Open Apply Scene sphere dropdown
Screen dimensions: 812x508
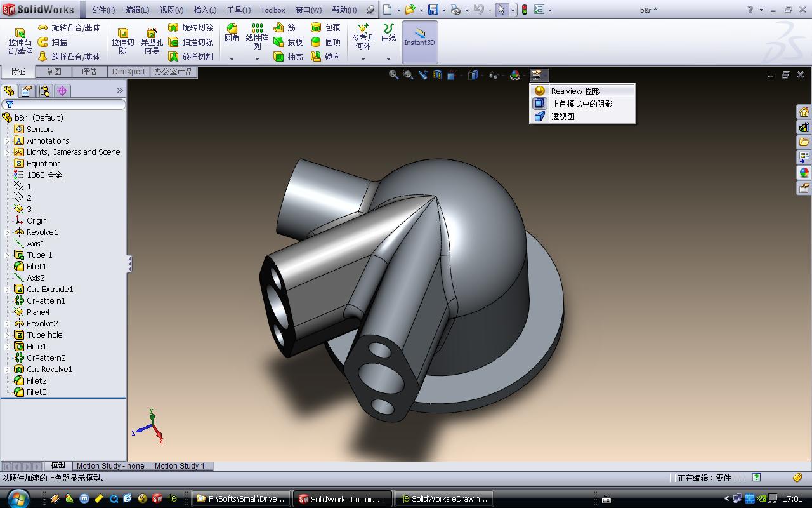point(516,75)
